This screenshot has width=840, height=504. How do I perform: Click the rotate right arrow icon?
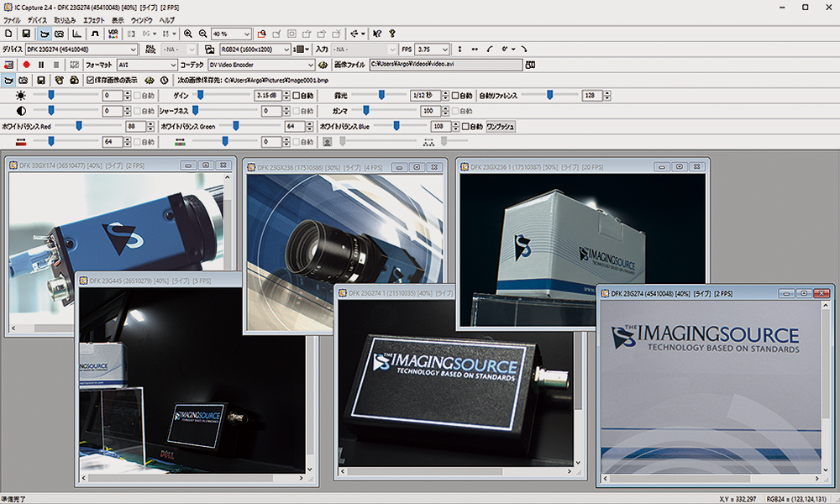point(524,50)
